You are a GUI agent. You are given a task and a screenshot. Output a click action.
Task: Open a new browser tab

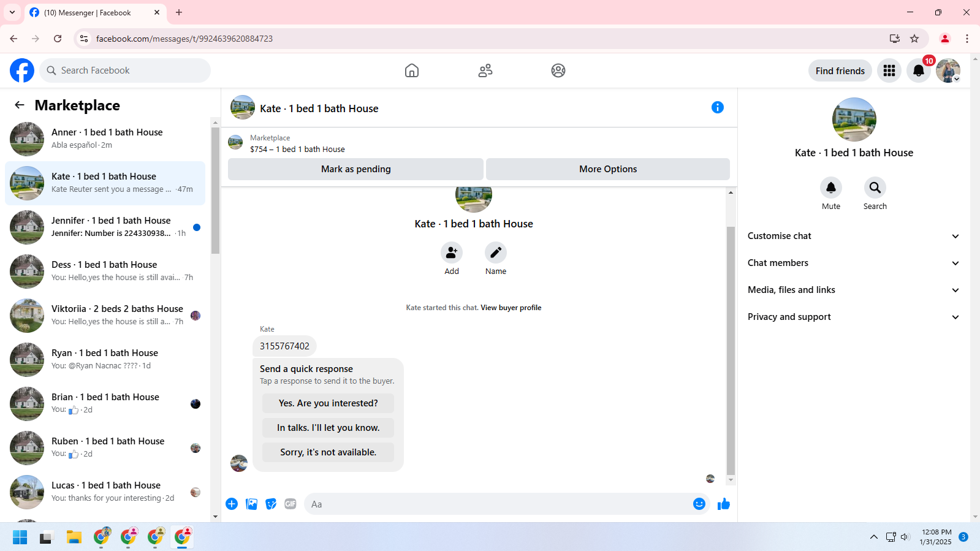coord(179,12)
